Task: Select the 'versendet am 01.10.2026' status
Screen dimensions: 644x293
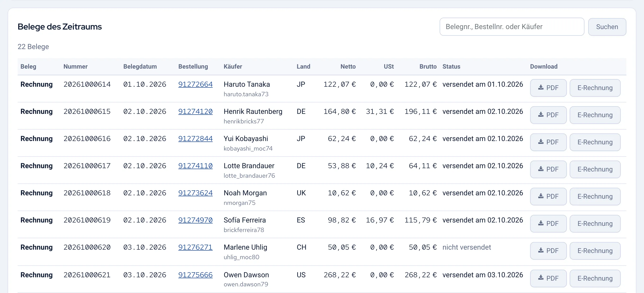Action: (483, 84)
